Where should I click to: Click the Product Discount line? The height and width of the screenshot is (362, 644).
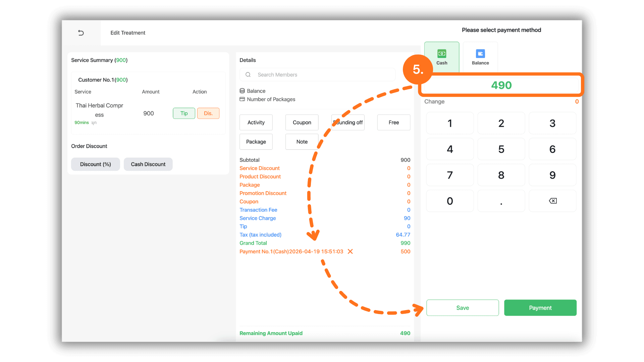(x=325, y=177)
